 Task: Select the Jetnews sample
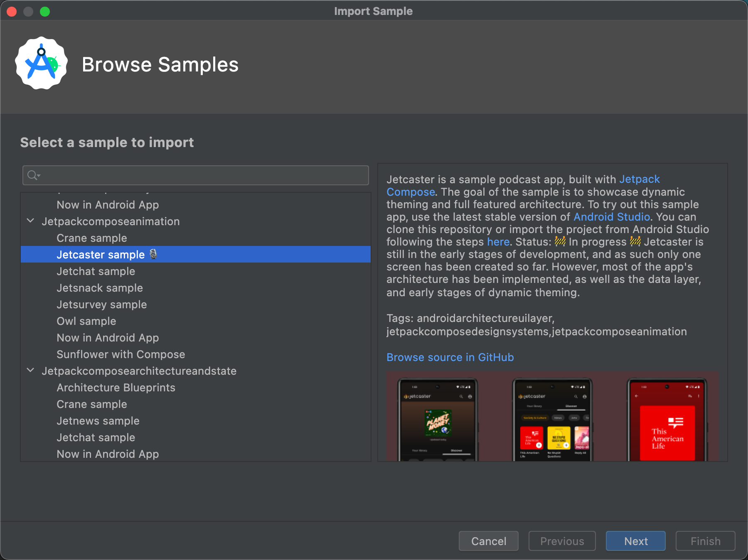point(98,421)
